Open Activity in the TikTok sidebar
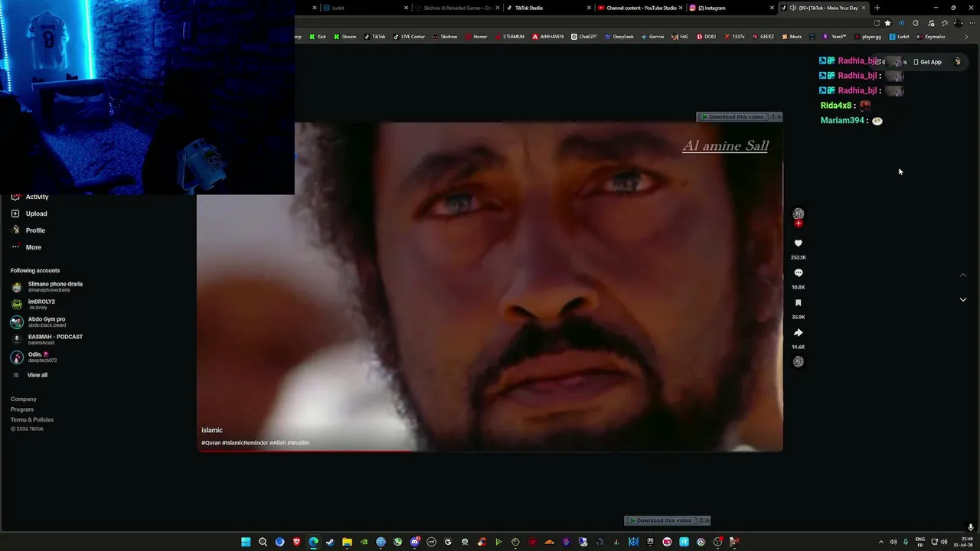Image resolution: width=980 pixels, height=551 pixels. pos(30,197)
